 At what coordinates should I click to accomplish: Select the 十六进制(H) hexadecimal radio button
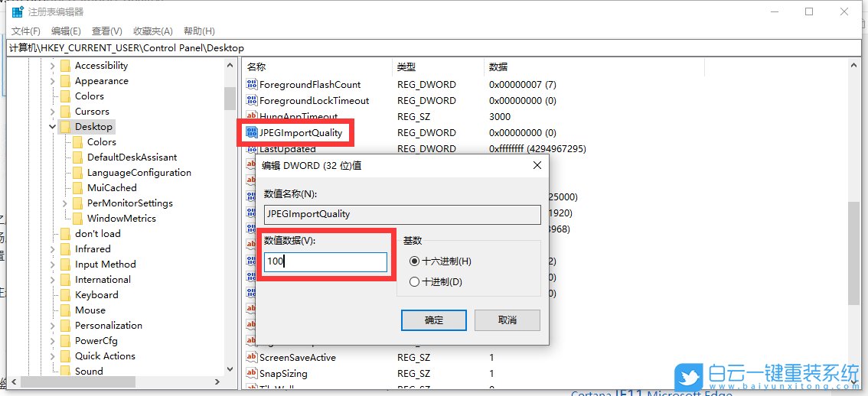(415, 261)
